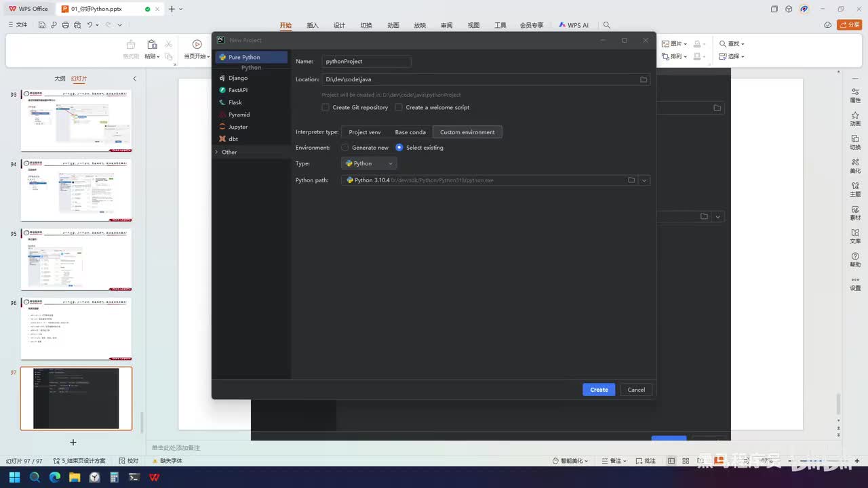The width and height of the screenshot is (868, 488).
Task: Open the Transition (切换) sidebar panel
Action: click(x=855, y=142)
